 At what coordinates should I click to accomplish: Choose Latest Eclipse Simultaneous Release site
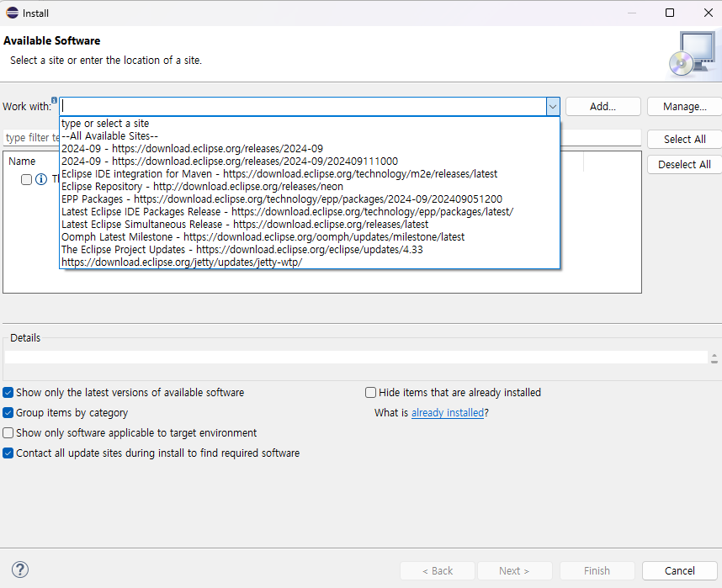click(310, 225)
